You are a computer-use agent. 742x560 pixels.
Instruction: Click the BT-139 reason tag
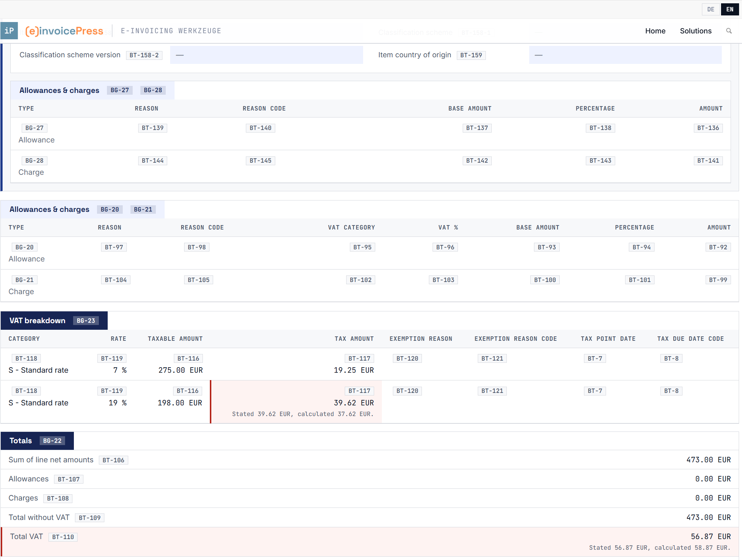coord(153,128)
